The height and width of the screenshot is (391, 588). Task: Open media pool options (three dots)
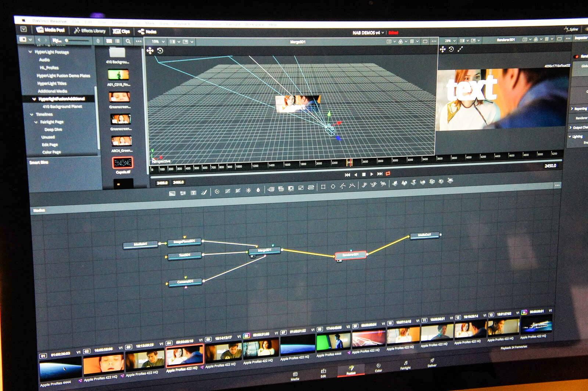pos(138,41)
